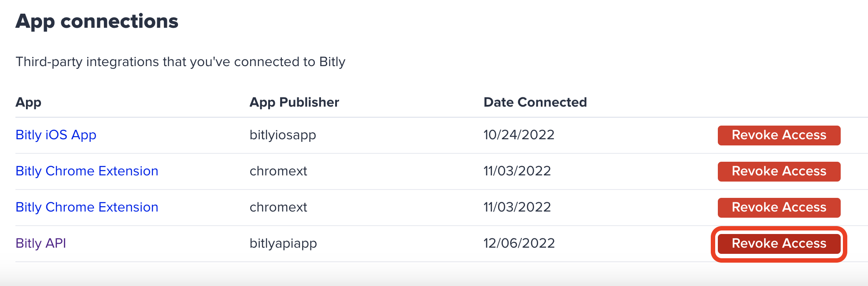
Task: Open the first Bitly Chrome Extension link
Action: [x=87, y=171]
